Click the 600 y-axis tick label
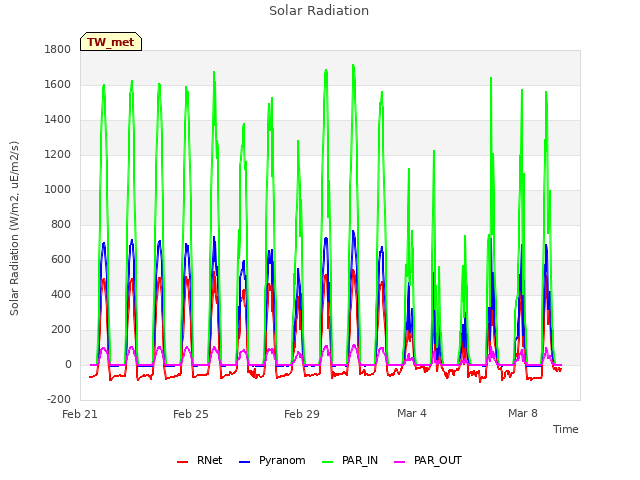640x480 pixels. point(61,260)
